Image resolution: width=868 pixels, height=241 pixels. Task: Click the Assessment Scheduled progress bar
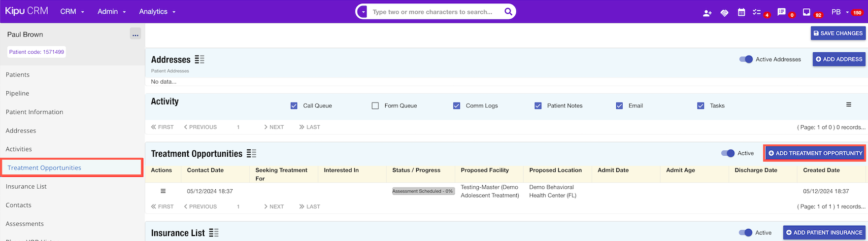[423, 191]
